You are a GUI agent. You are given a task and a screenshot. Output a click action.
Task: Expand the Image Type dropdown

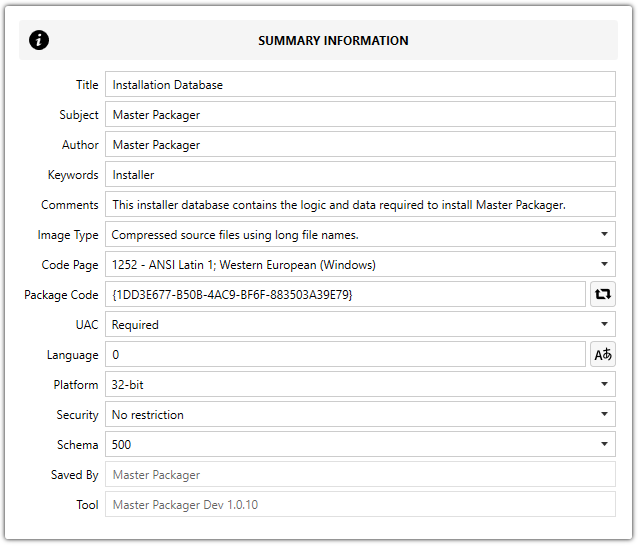360,234
